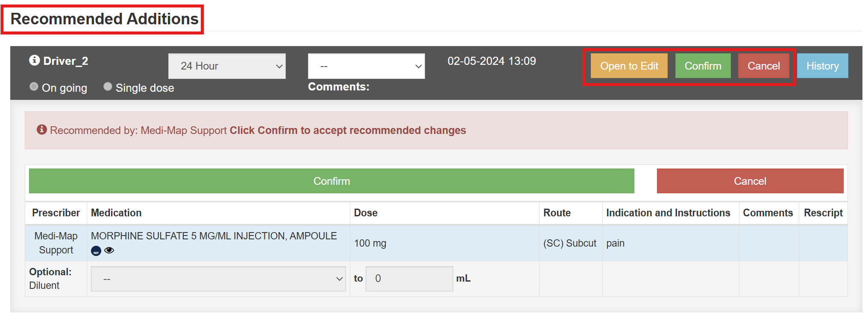This screenshot has width=868, height=320.
Task: Open the NZF reference icon for morphine
Action: (96, 251)
